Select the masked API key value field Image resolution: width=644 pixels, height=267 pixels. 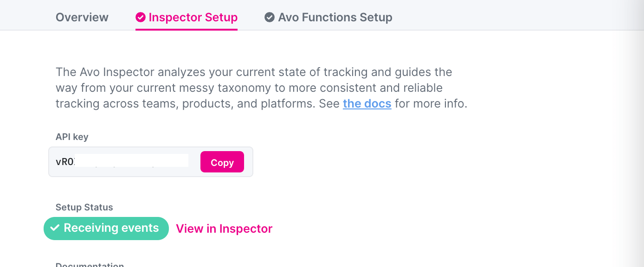tap(131, 160)
